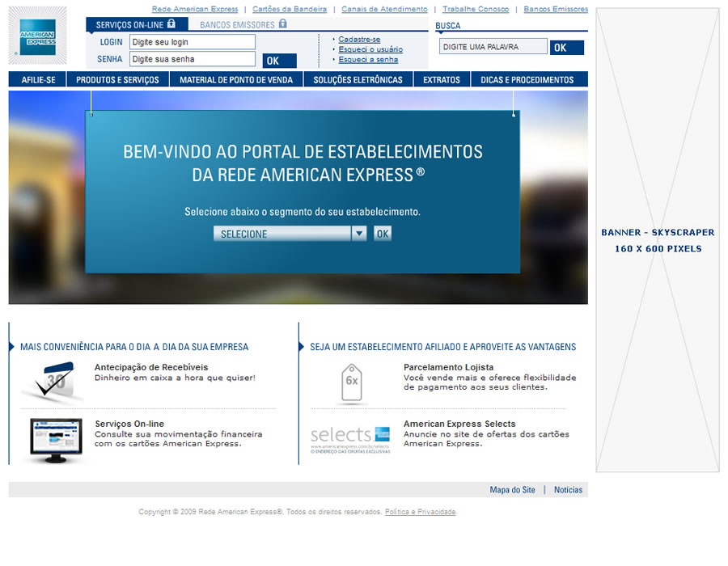Follow the Cadastre-se link
This screenshot has height=566, width=728.
pos(359,40)
